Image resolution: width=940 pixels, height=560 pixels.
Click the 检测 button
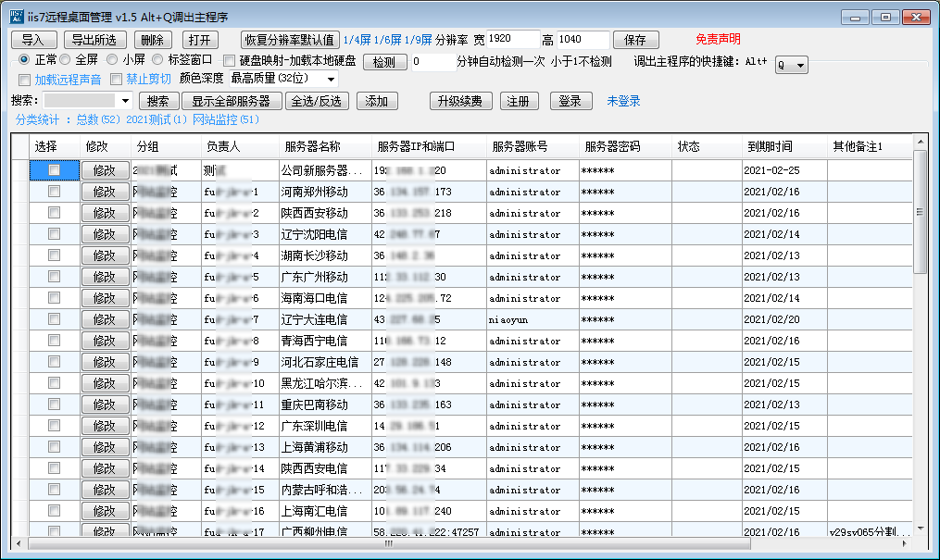385,62
